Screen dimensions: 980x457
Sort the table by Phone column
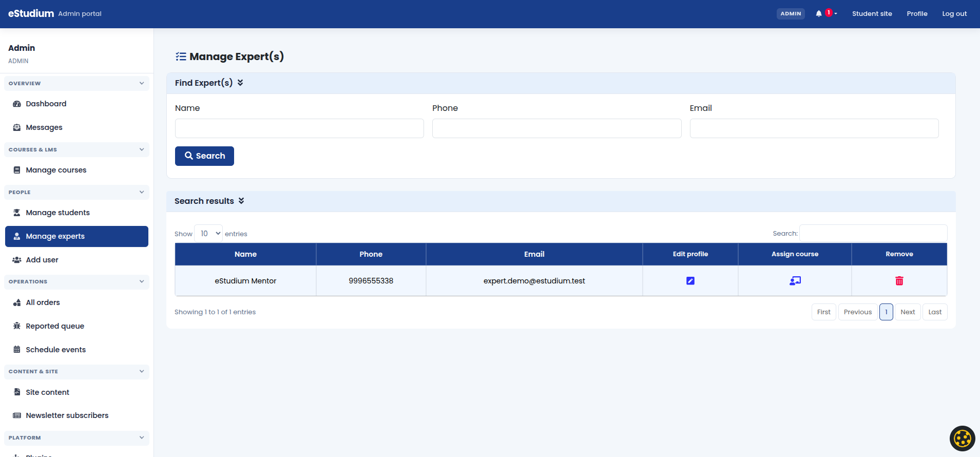coord(371,254)
